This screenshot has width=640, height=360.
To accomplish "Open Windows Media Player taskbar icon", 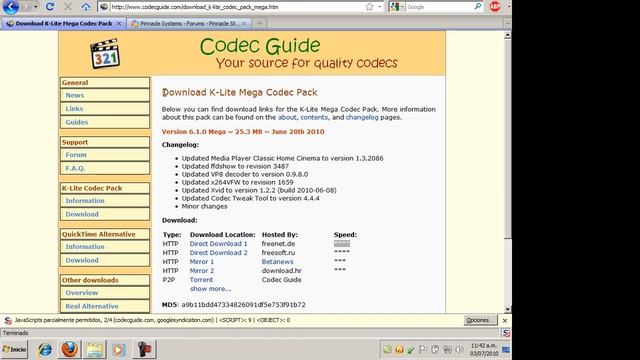I will [x=119, y=350].
